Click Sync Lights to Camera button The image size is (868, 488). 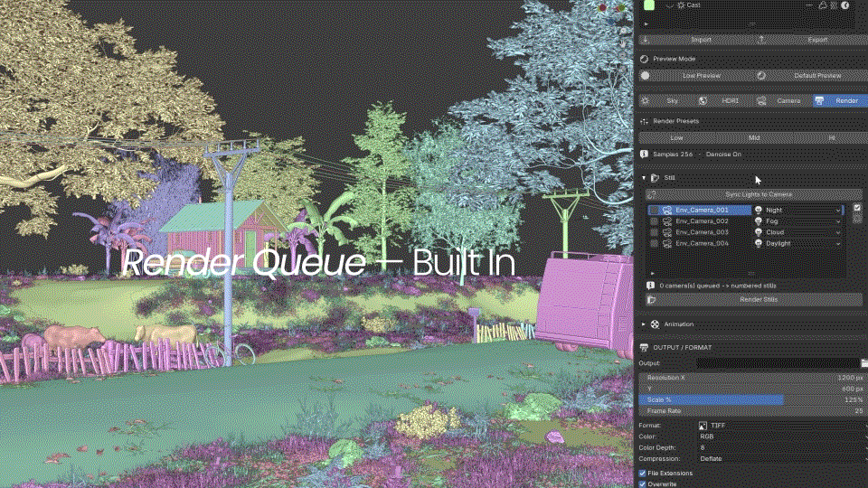753,195
